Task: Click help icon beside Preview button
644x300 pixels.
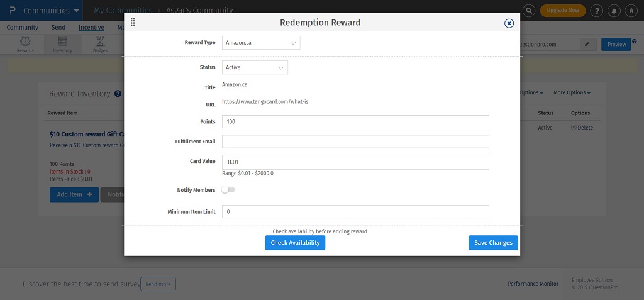Action: pos(635,41)
